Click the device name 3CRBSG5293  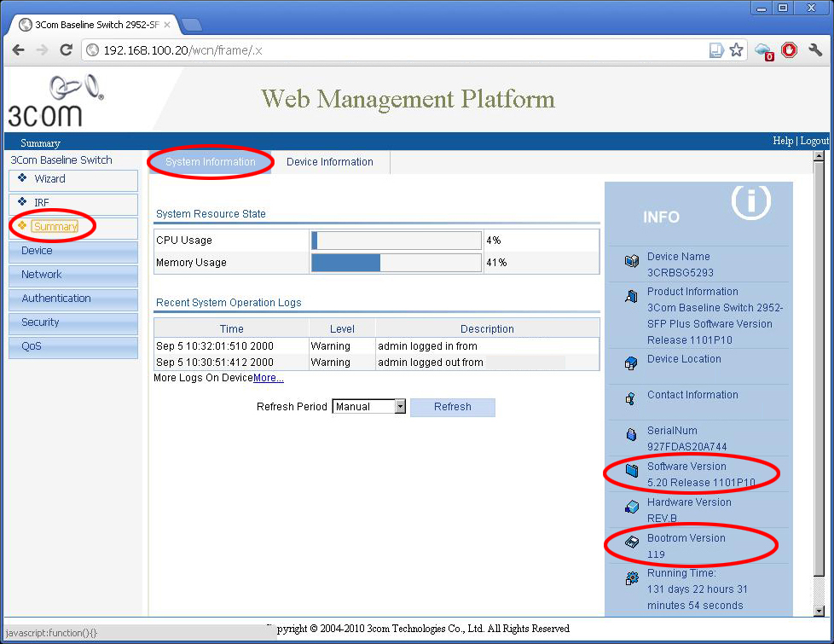coord(681,273)
